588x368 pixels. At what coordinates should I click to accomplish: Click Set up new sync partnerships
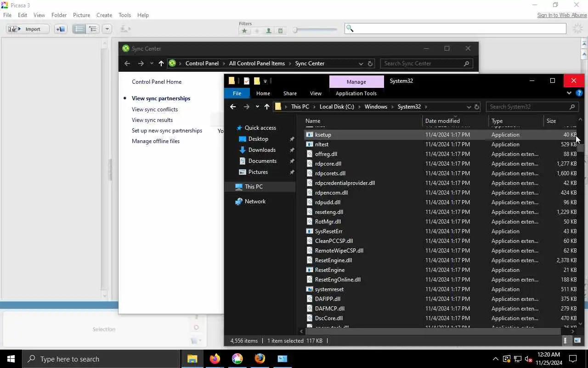pyautogui.click(x=167, y=131)
